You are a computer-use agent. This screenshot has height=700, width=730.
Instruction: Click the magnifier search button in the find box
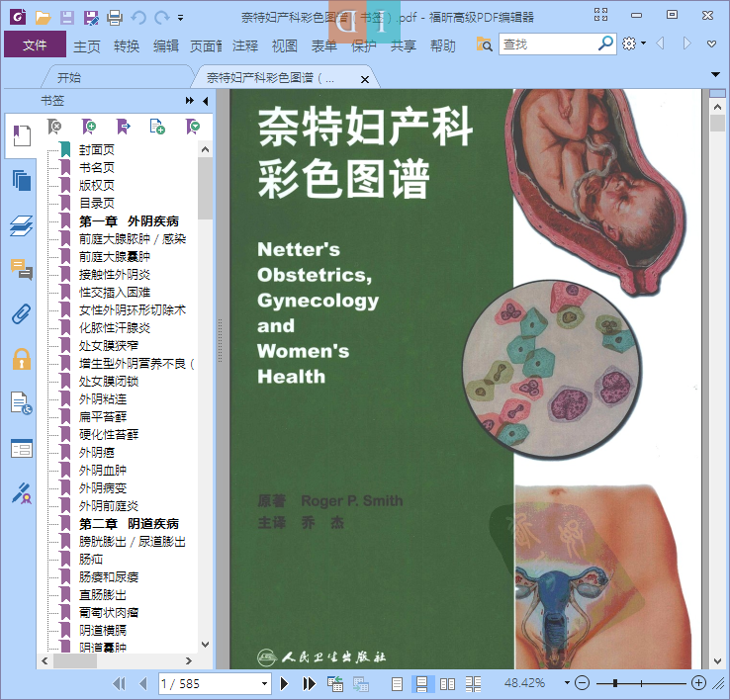605,44
